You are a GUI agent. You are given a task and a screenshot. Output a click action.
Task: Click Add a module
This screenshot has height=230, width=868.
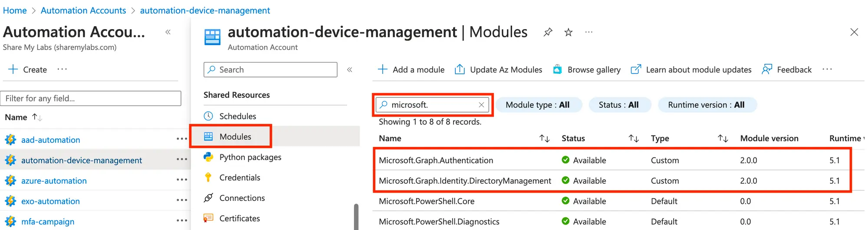(411, 70)
